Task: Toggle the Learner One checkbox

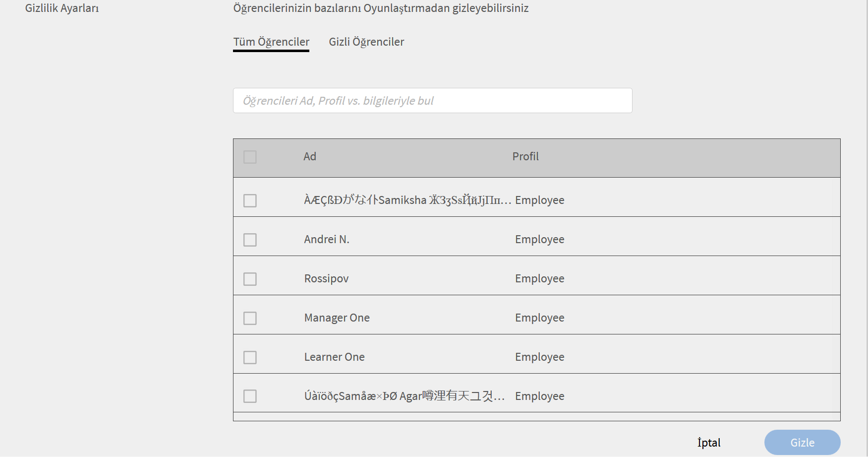Action: click(x=250, y=358)
